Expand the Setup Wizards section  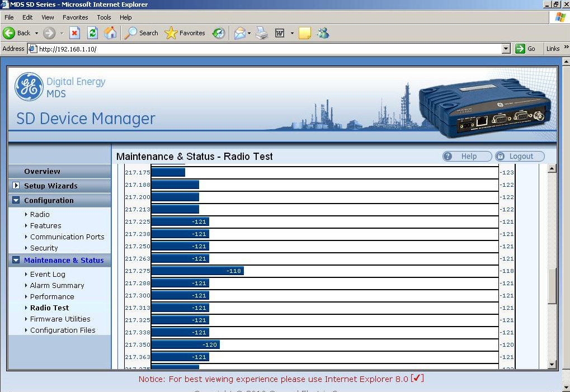16,186
